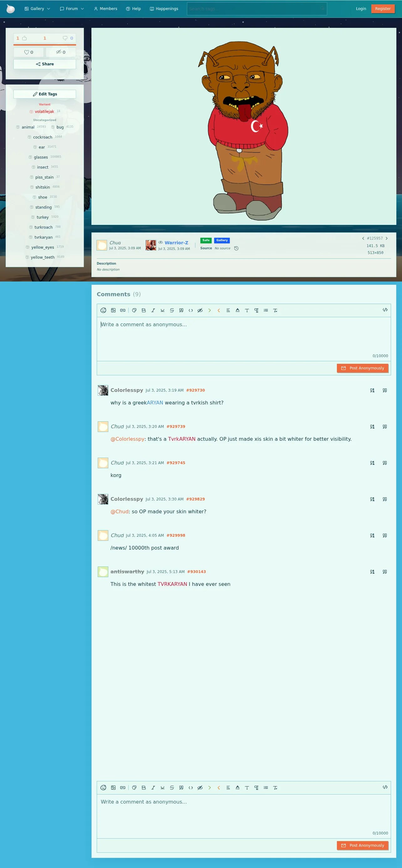402x868 pixels.
Task: Open text alignment options in top editor
Action: tap(228, 310)
